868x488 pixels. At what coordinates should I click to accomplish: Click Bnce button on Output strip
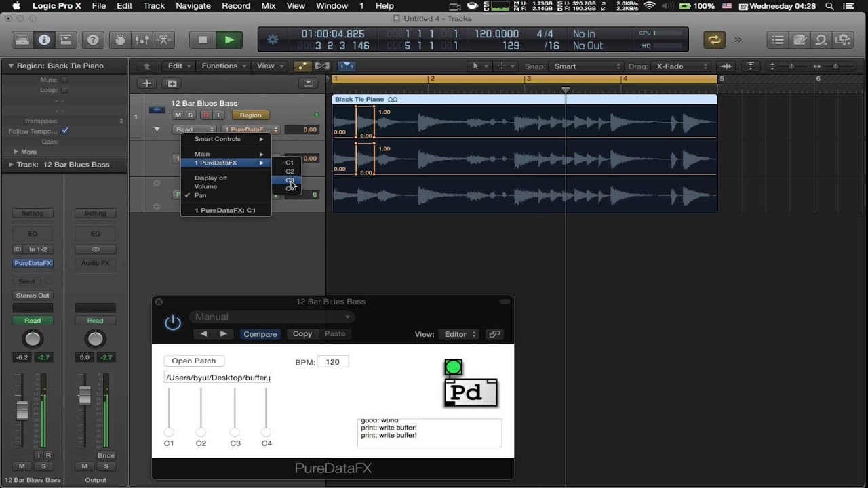[x=106, y=455]
